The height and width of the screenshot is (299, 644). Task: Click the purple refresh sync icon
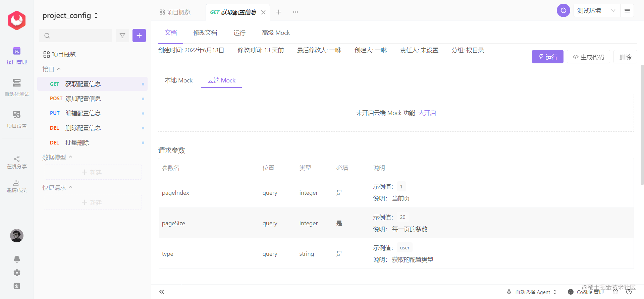(563, 10)
